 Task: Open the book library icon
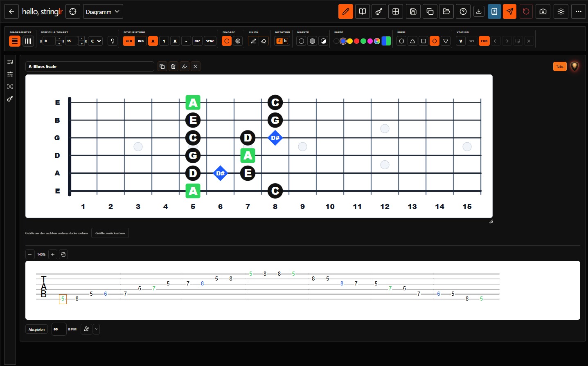(363, 11)
